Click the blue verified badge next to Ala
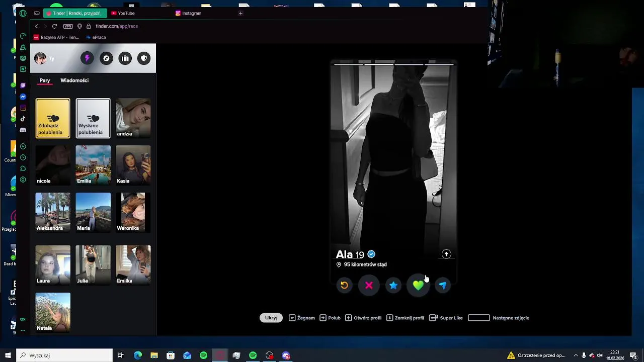Screen dimensions: 644x362 (x=371, y=254)
